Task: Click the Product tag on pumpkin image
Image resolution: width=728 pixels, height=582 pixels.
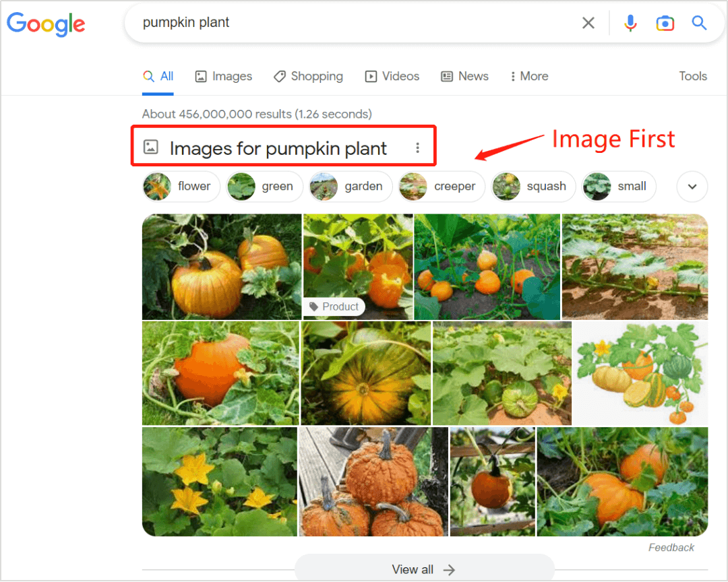Action: tap(334, 306)
